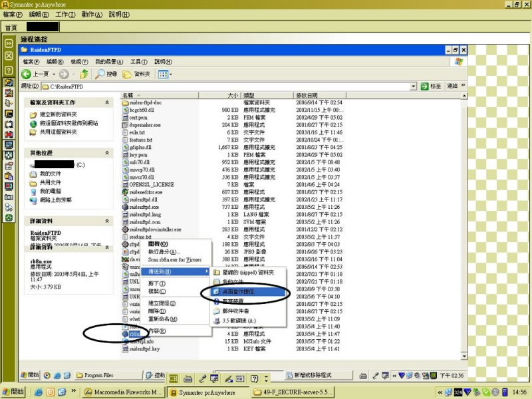Sort files by the 修改日期 column header

click(x=320, y=95)
